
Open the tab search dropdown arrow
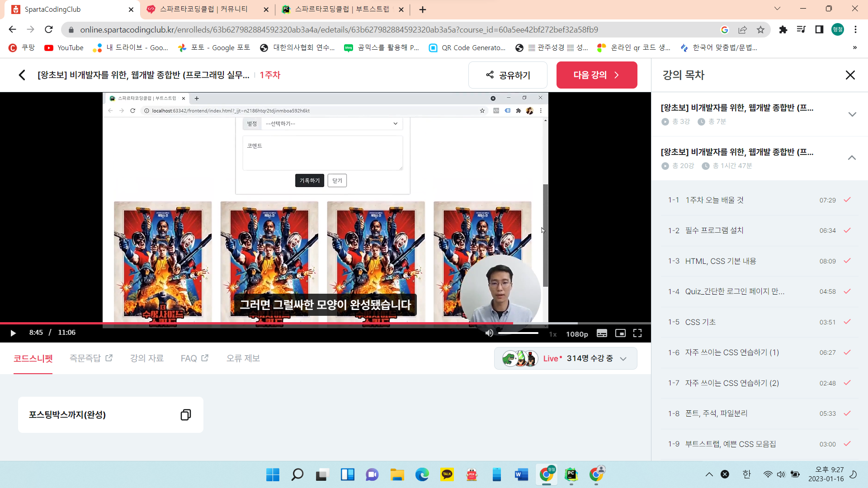point(777,9)
